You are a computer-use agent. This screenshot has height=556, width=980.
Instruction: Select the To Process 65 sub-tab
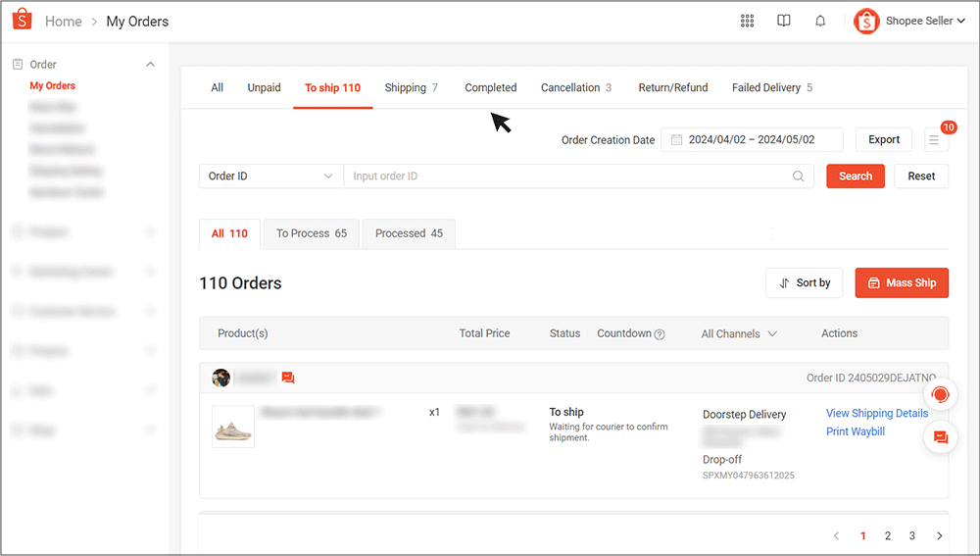[312, 233]
